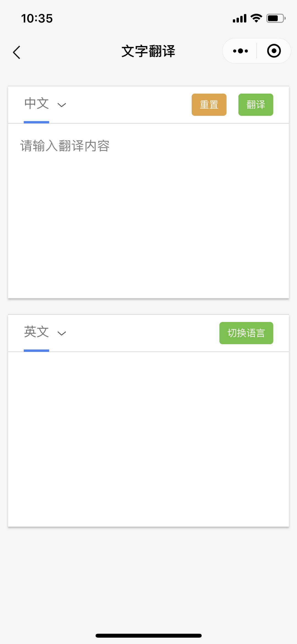Tap the 文字翻译 page title
The width and height of the screenshot is (297, 644).
(148, 51)
